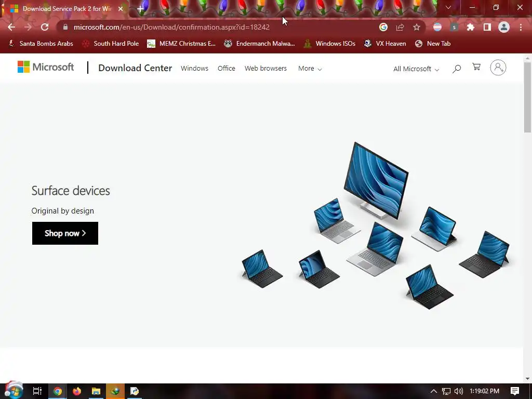Viewport: 532px width, 399px height.
Task: Click the Google icon in the address bar
Action: [383, 27]
